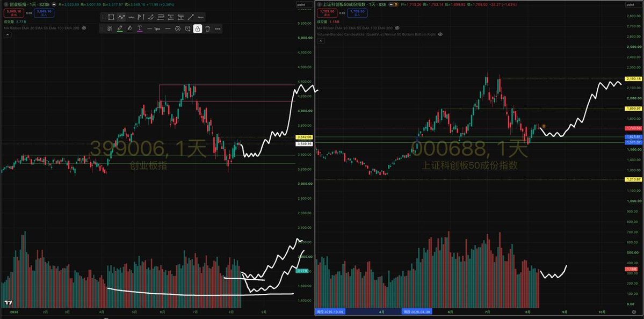Select the brush/path drawing tool
Viewport: 644px width, 319px height.
click(x=121, y=17)
